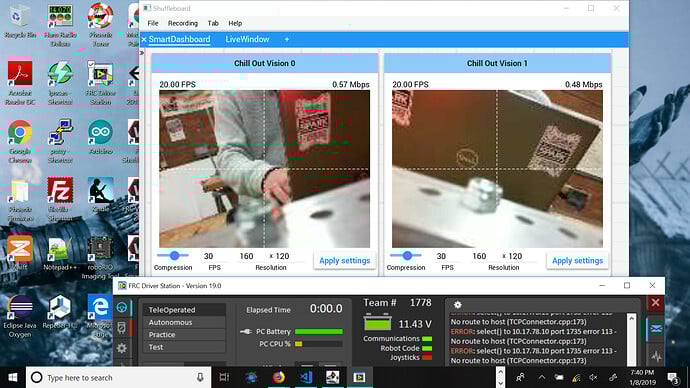Screen dimensions: 690x388
Task: Adjust Compression slider on Chill Out Vision 1
Action: click(x=407, y=255)
